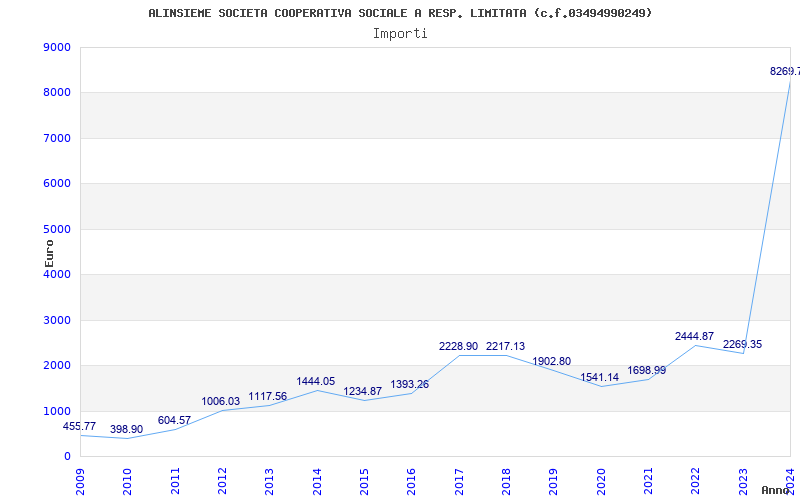Click the Anno x-axis title
800x500 pixels.
point(776,490)
